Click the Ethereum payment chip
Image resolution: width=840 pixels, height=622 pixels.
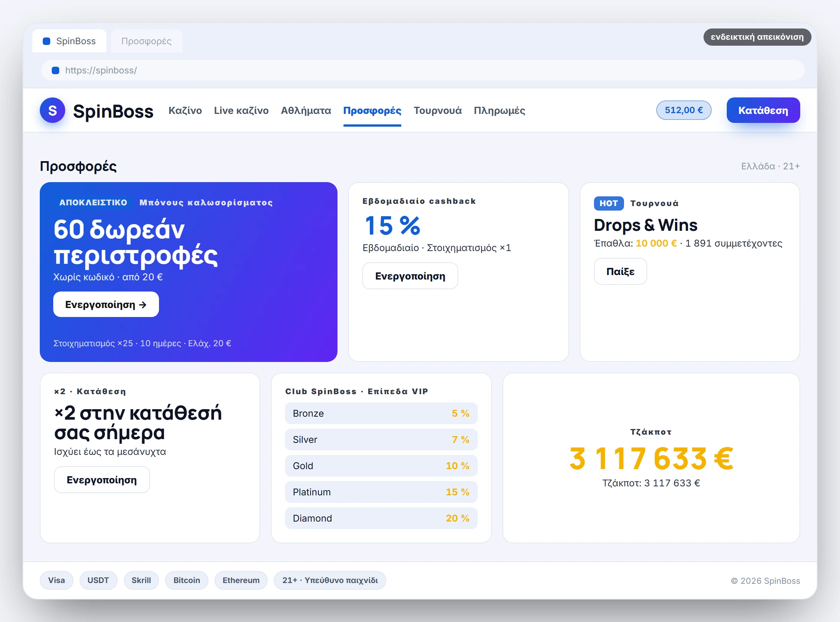pyautogui.click(x=241, y=580)
